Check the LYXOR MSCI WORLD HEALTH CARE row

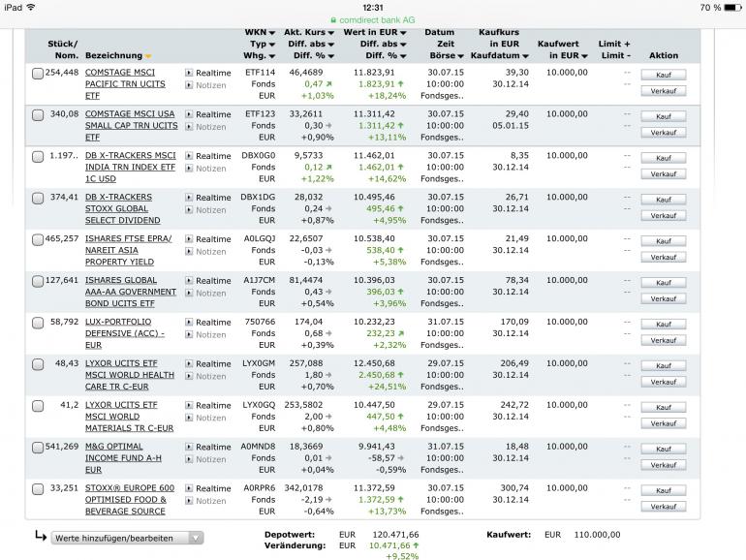click(x=38, y=364)
